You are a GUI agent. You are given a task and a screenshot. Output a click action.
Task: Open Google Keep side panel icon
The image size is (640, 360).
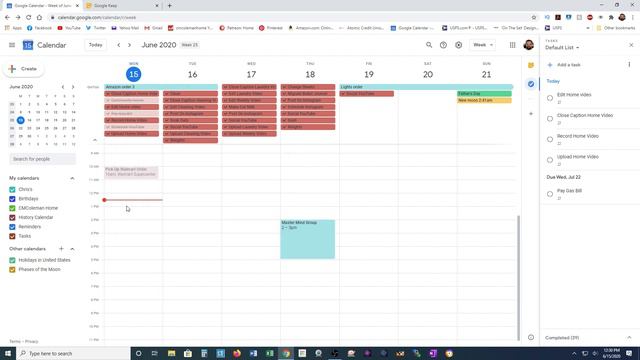531,65
